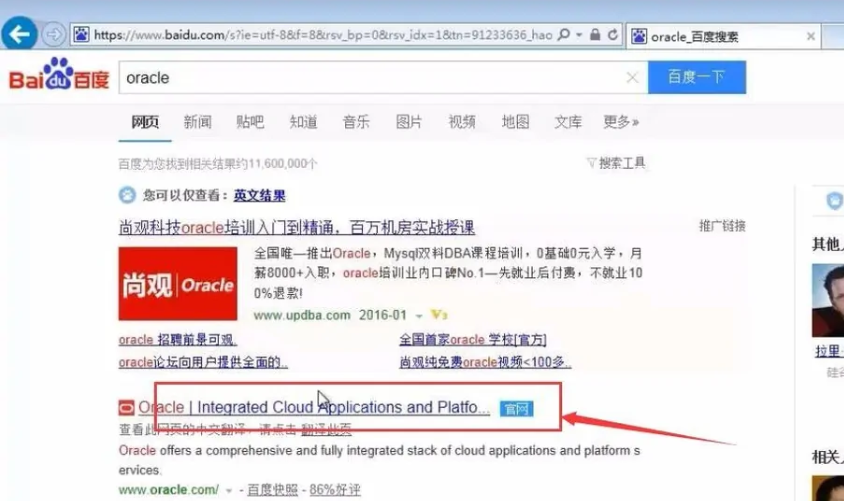Click the browser forward arrow button
Screen dimensions: 844x501
point(54,36)
